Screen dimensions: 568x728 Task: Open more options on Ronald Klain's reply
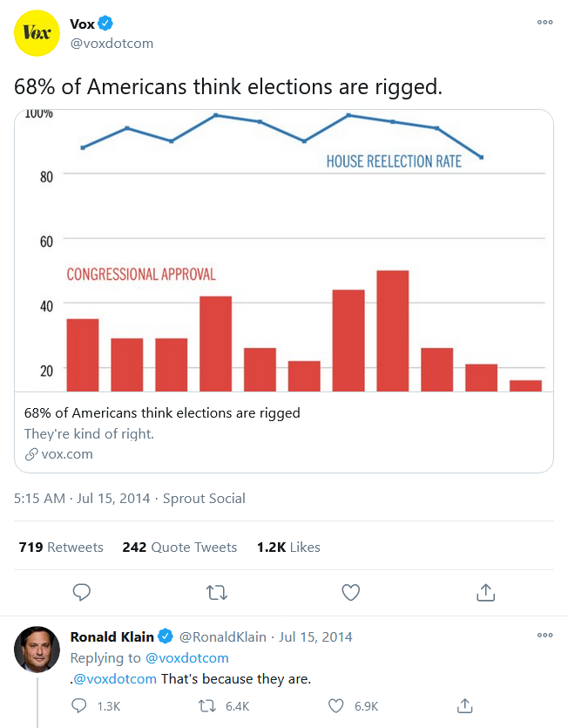click(x=544, y=635)
